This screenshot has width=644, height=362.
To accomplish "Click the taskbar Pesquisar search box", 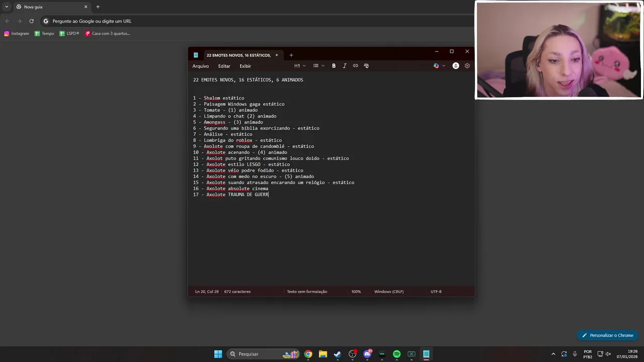I will (263, 354).
